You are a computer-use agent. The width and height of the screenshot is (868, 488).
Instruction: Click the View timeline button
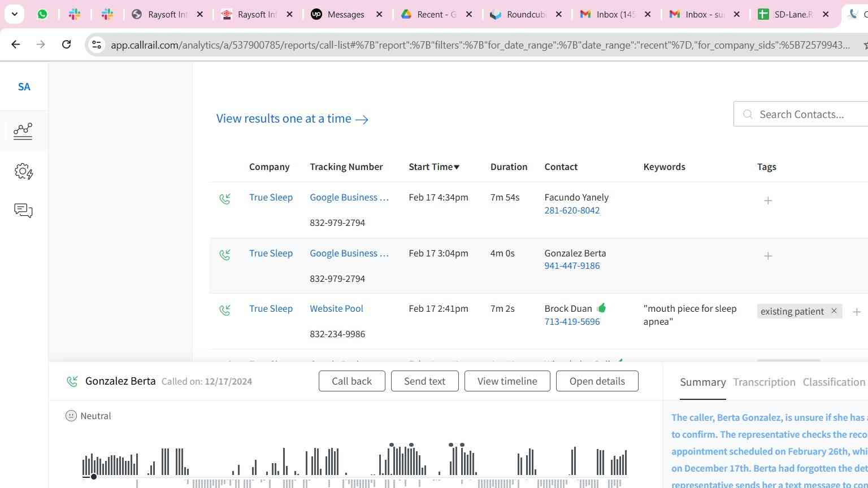click(x=507, y=381)
